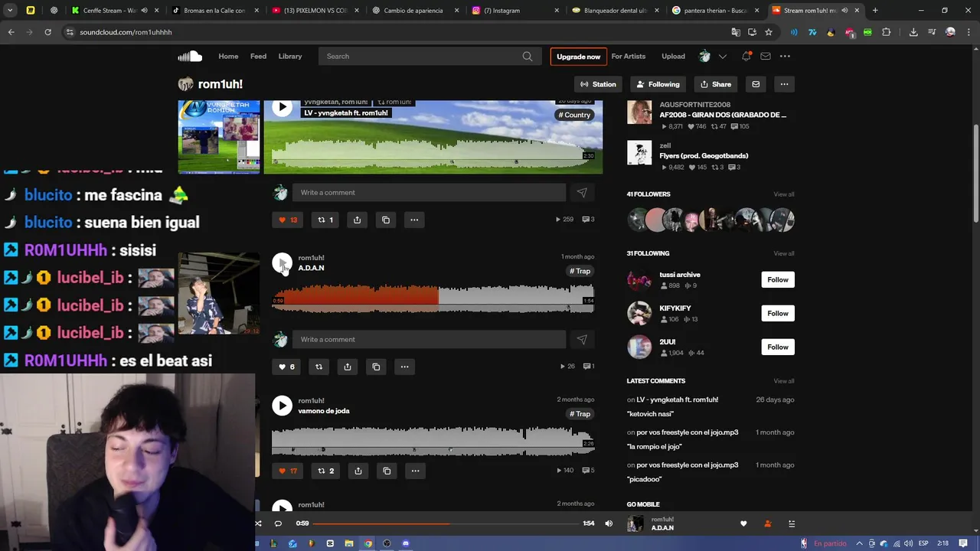The width and height of the screenshot is (980, 551).
Task: Open For Artists page
Action: pos(629,56)
